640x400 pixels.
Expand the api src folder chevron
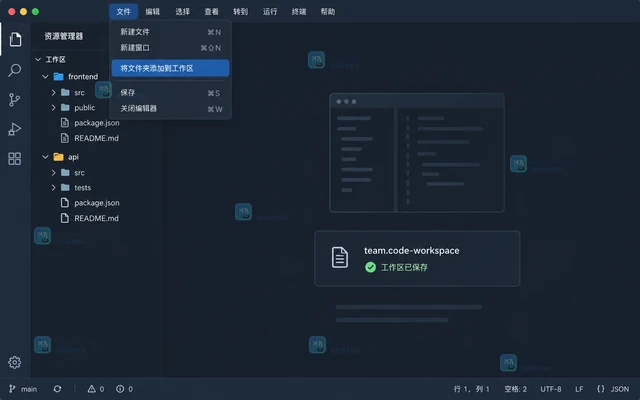coord(53,173)
